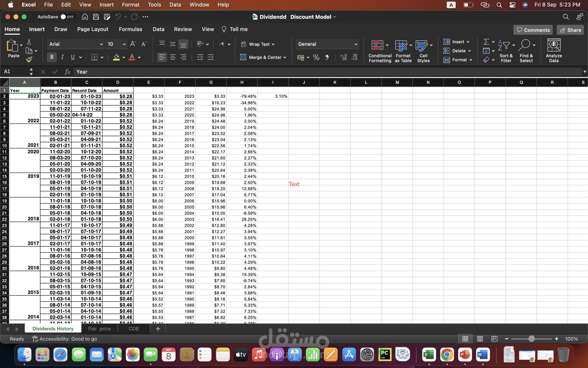Decrease font size with small A icon
Screen dimensions: 588x368
(144, 44)
